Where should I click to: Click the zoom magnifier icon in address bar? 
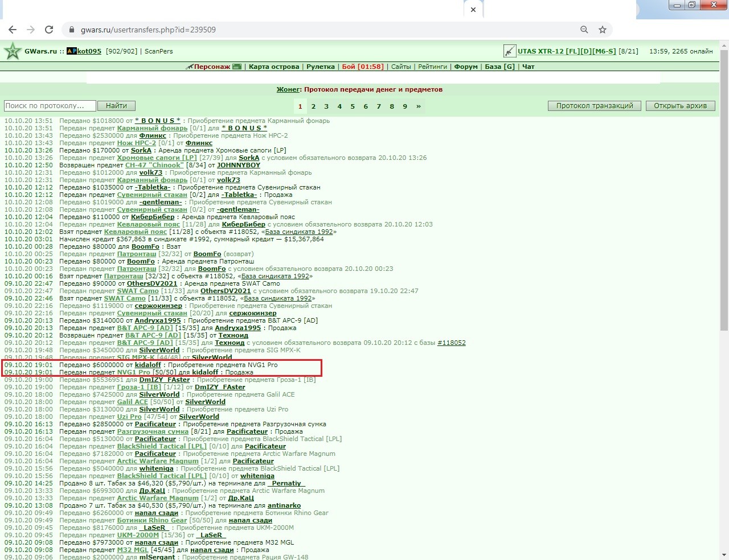584,30
